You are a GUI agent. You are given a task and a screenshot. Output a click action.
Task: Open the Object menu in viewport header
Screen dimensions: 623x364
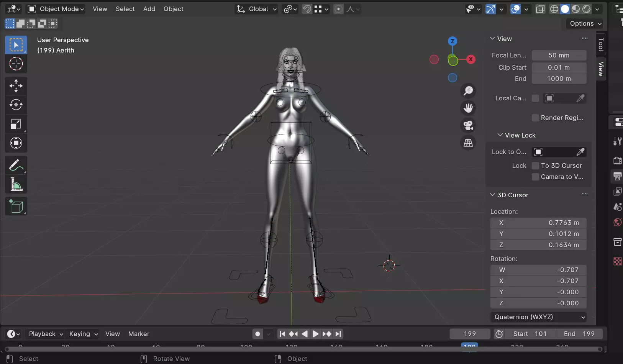[x=174, y=9]
